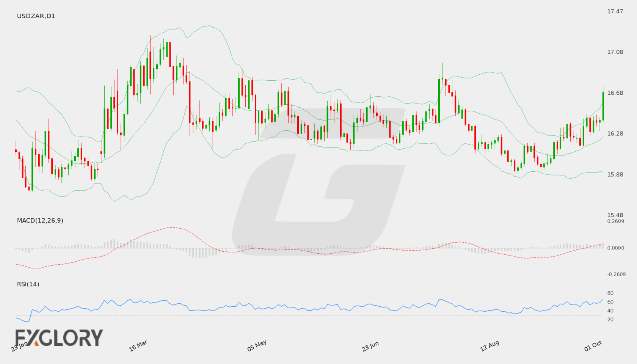Select the RSI(14) indicator label
Screen dimensions: 637x364
pos(28,284)
